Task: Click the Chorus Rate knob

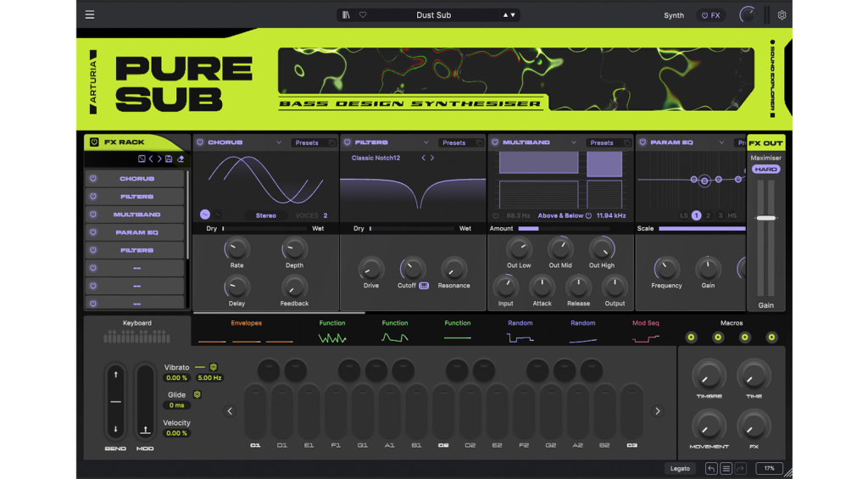Action: point(236,249)
